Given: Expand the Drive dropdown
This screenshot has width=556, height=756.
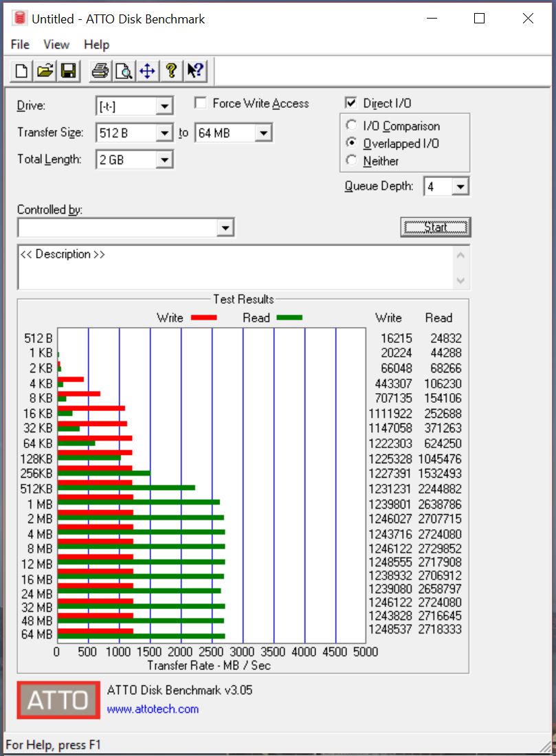Looking at the screenshot, I should (x=164, y=107).
